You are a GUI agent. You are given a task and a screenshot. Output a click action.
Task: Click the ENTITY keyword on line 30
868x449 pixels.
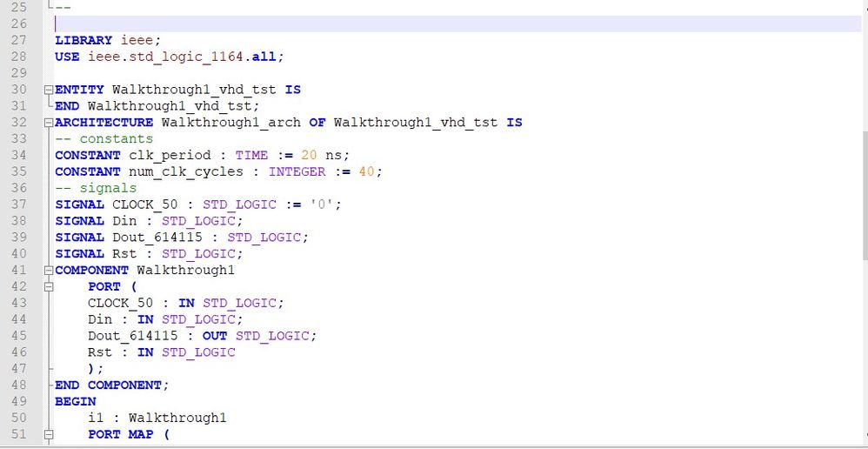click(x=79, y=90)
